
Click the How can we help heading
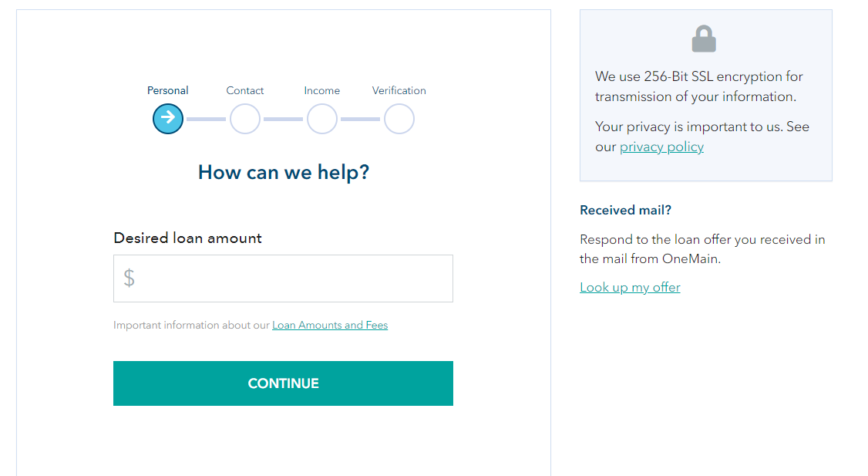coord(284,172)
